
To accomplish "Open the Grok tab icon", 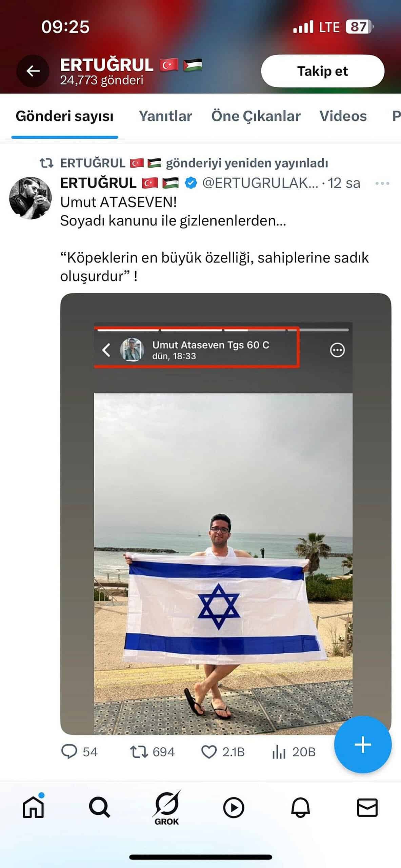I will (166, 808).
